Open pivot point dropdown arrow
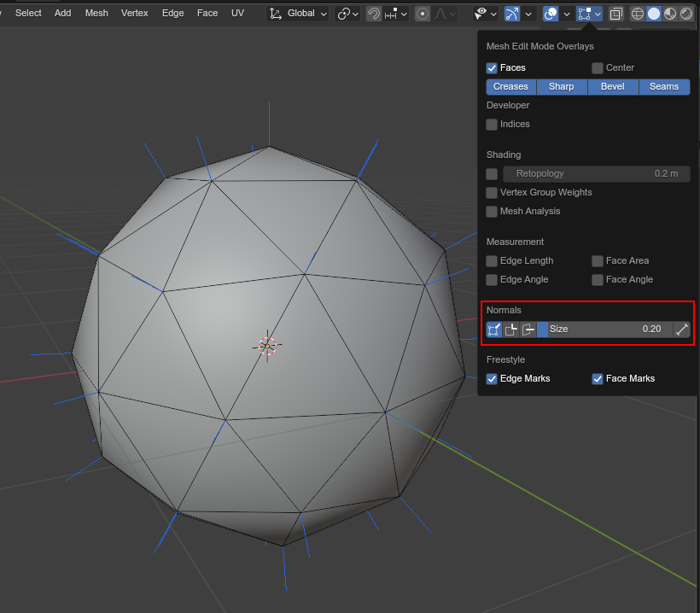 click(355, 15)
